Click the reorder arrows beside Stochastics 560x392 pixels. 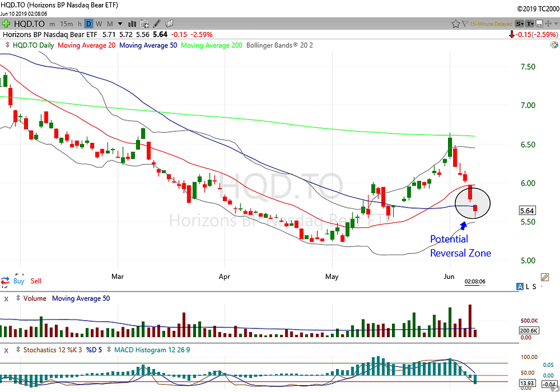18,350
